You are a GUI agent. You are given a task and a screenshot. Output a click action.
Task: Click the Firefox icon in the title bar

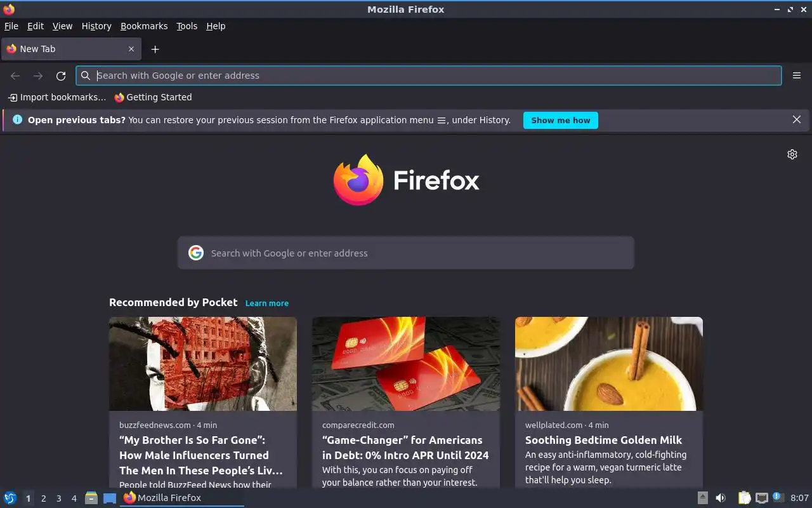click(x=9, y=9)
